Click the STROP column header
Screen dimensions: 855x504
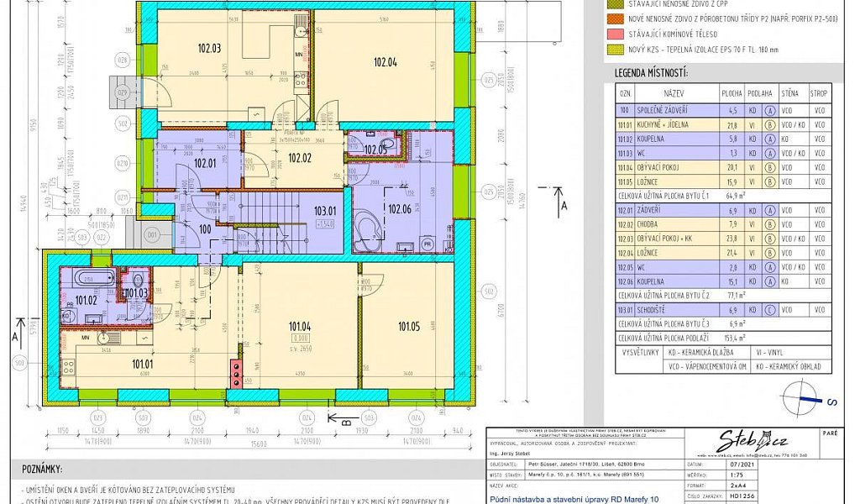(x=819, y=93)
